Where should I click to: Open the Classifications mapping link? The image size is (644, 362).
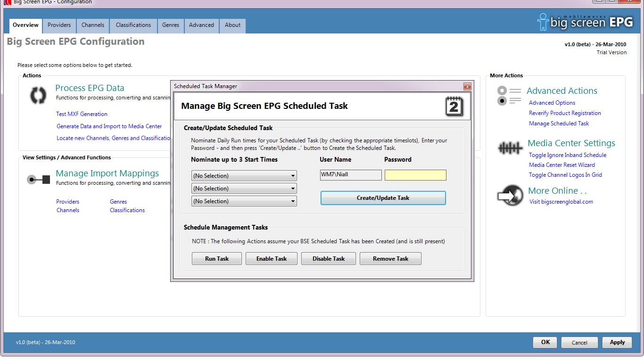coord(127,210)
